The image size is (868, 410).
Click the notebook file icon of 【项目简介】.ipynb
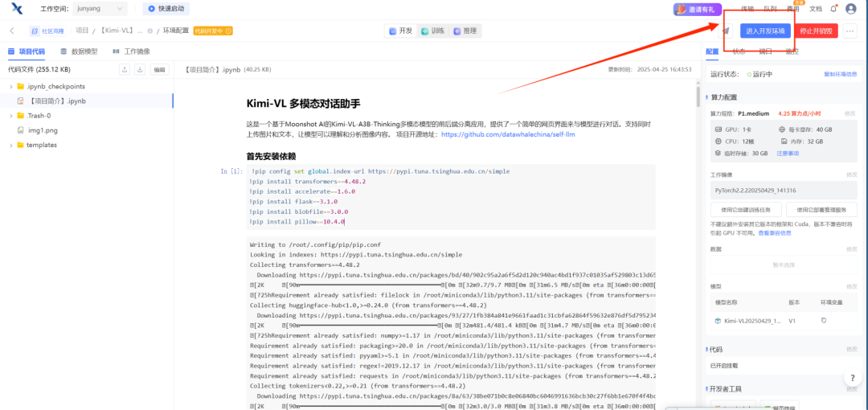[20, 100]
